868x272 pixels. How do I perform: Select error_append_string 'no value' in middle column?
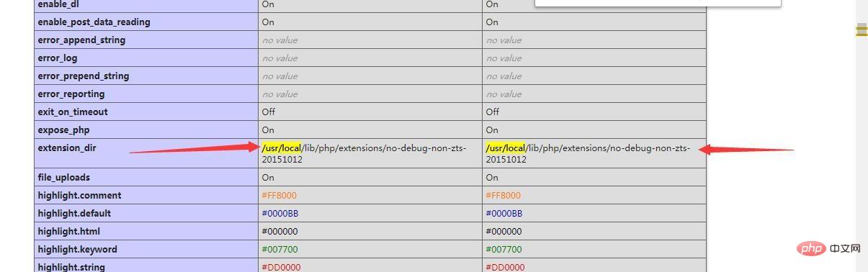coord(279,40)
